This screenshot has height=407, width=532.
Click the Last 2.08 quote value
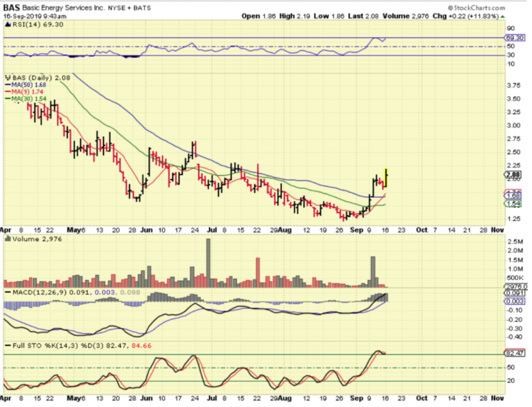pyautogui.click(x=363, y=16)
